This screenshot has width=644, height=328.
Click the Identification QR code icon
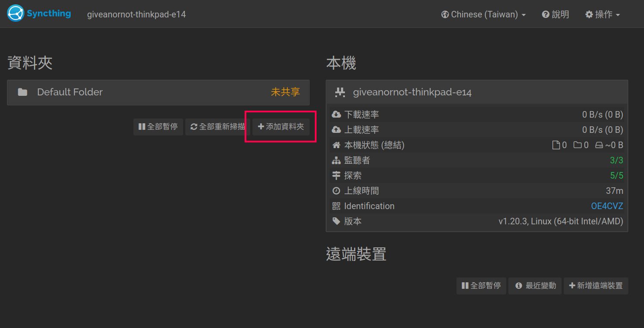[x=336, y=206]
